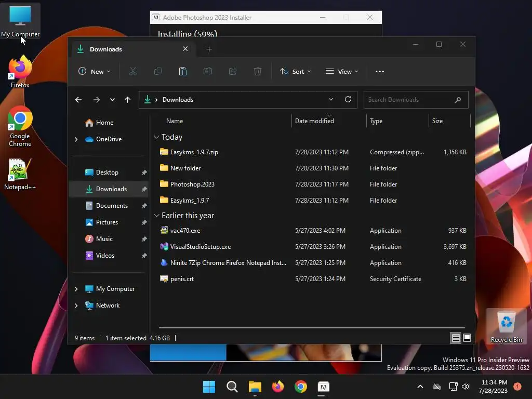532x399 pixels.
Task: Add a new tab with plus button
Action: coord(209,49)
